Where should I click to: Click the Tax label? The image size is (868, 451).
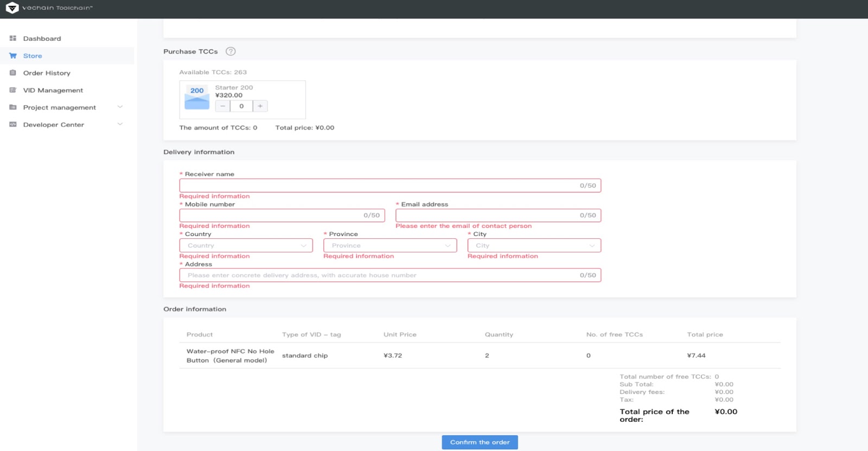tap(627, 400)
